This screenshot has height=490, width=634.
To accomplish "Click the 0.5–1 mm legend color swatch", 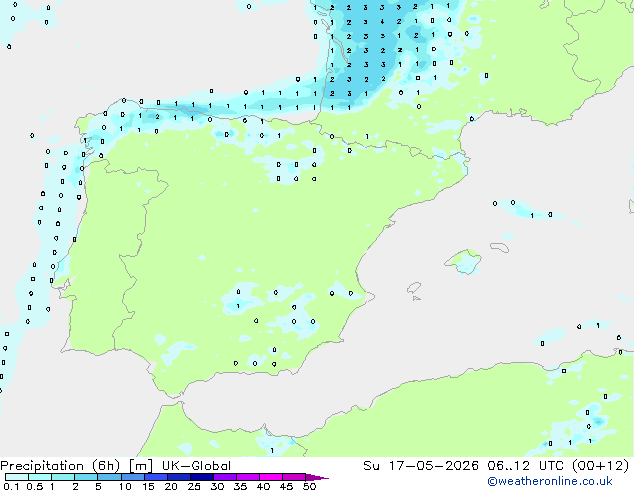I will pyautogui.click(x=40, y=477).
